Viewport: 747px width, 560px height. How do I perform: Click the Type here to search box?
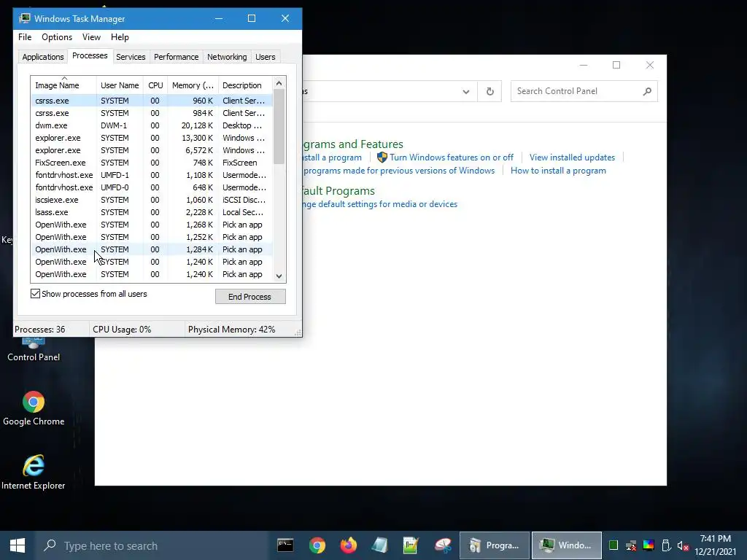152,545
